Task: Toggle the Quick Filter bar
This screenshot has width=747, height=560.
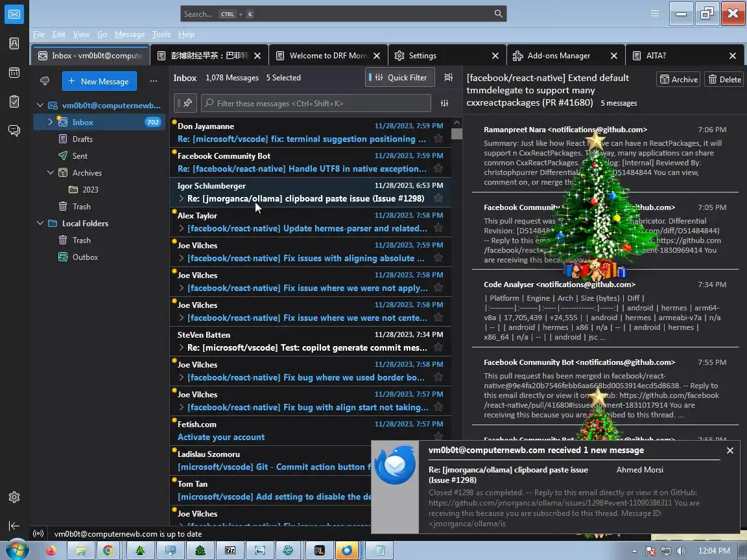Action: pyautogui.click(x=400, y=77)
